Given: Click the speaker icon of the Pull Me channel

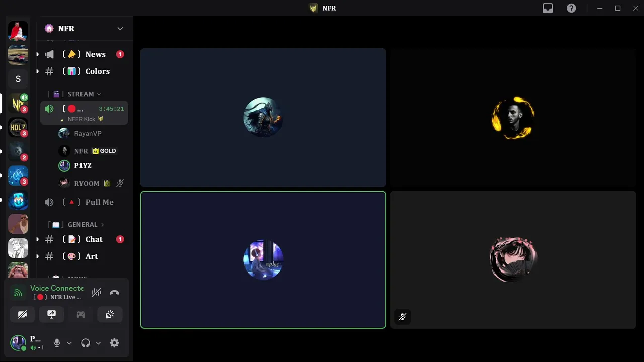Looking at the screenshot, I should 49,202.
